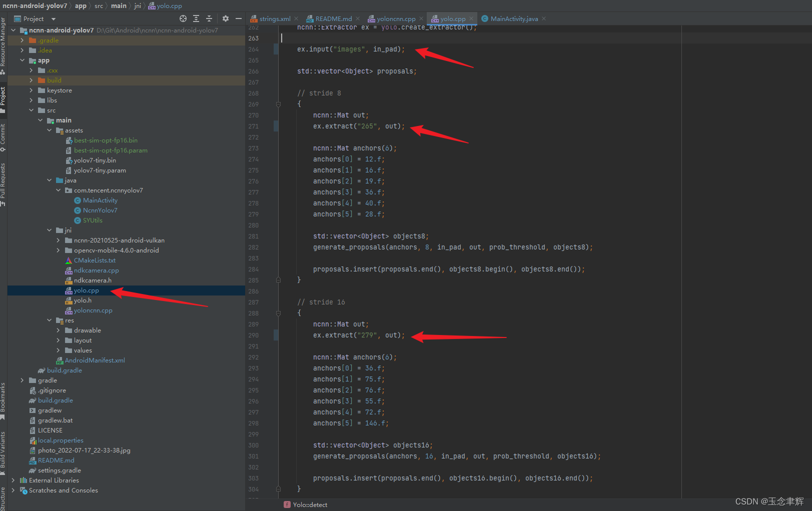The height and width of the screenshot is (511, 812).
Task: Open the Project view dropdown
Action: click(x=54, y=19)
